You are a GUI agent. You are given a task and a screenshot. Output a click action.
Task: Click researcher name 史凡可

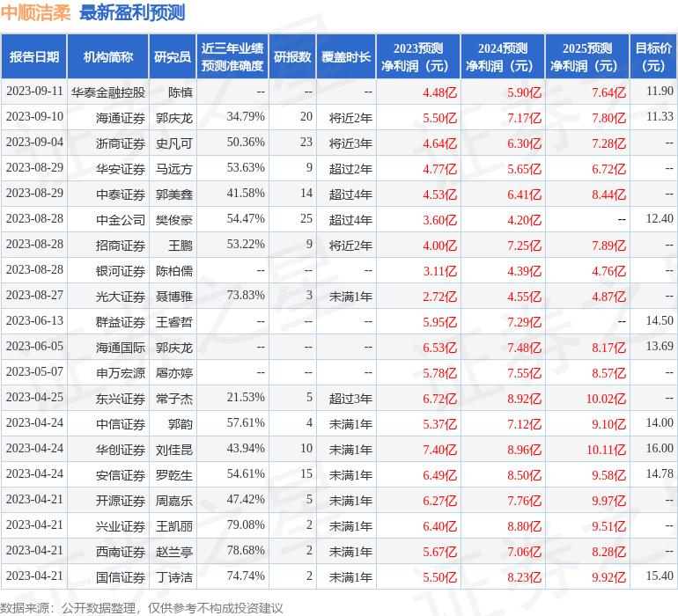click(x=173, y=143)
